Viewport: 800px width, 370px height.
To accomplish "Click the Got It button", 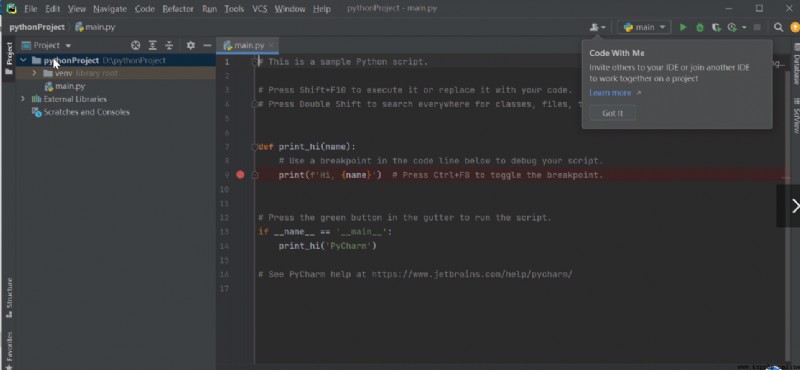I will [x=612, y=113].
